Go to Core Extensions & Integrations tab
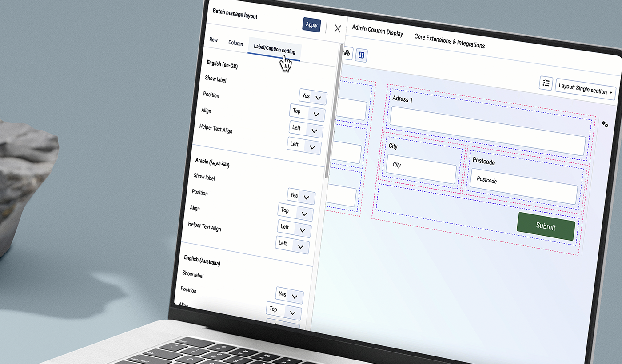Viewport: 622px width, 364px height. point(449,41)
